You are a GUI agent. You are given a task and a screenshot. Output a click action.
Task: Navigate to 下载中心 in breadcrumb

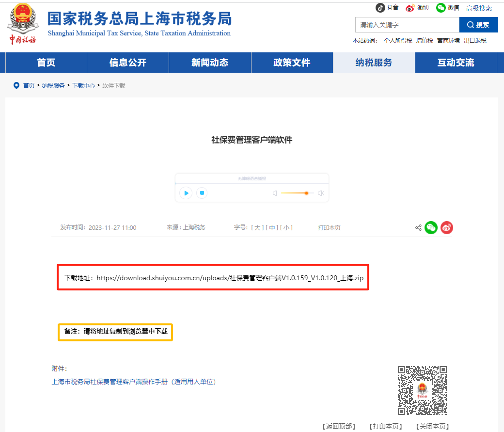(83, 86)
